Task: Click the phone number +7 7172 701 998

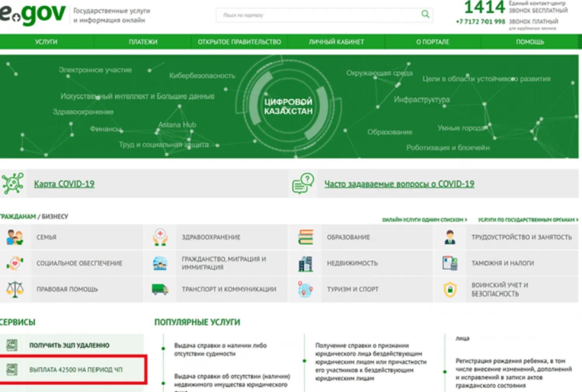Action: point(480,22)
